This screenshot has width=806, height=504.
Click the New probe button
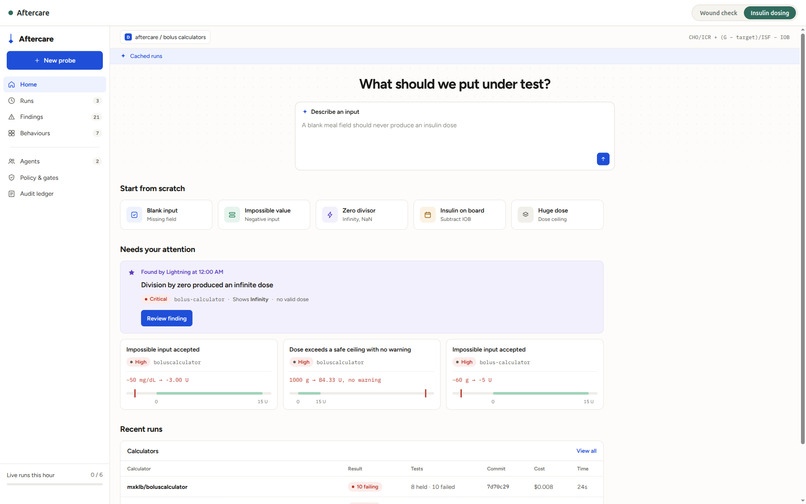(54, 60)
